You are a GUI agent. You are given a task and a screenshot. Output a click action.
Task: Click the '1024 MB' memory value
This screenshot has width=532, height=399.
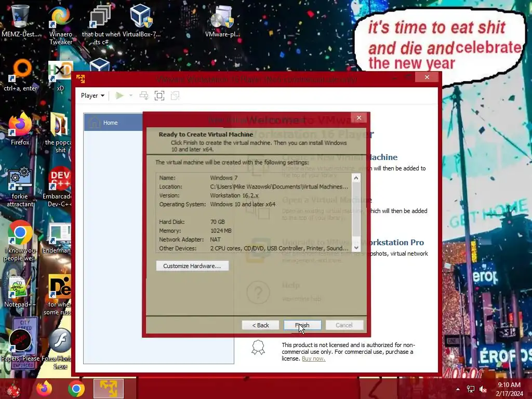(221, 231)
